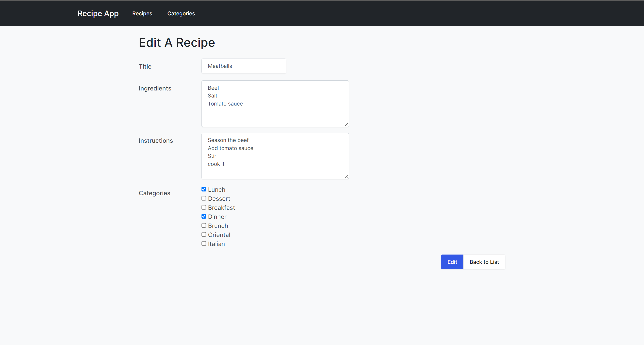Click the Ingredients field label
Viewport: 644px width, 346px height.
point(155,88)
